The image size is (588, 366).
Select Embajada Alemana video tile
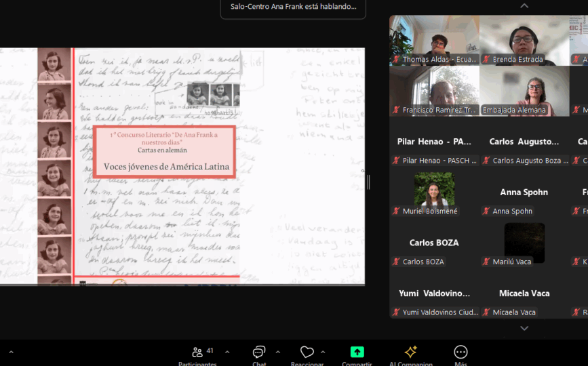[524, 90]
